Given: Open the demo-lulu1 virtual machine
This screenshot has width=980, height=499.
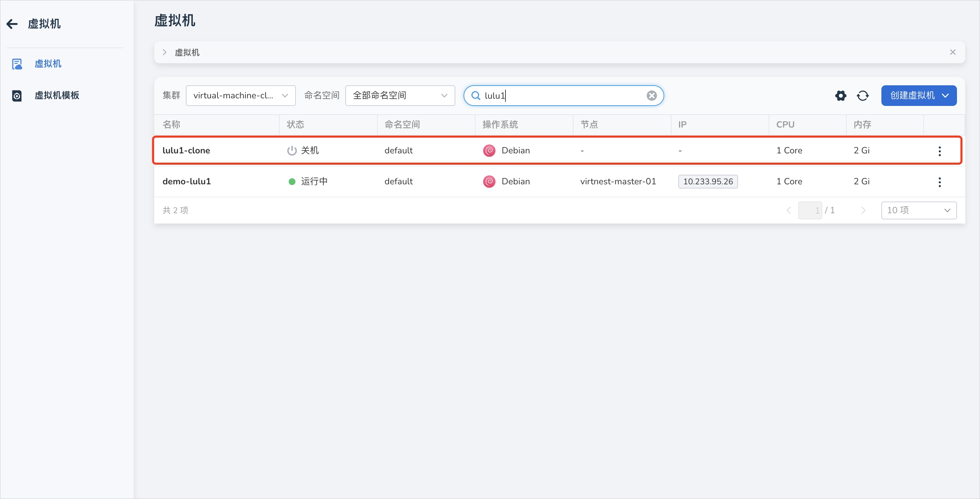Looking at the screenshot, I should coord(186,181).
